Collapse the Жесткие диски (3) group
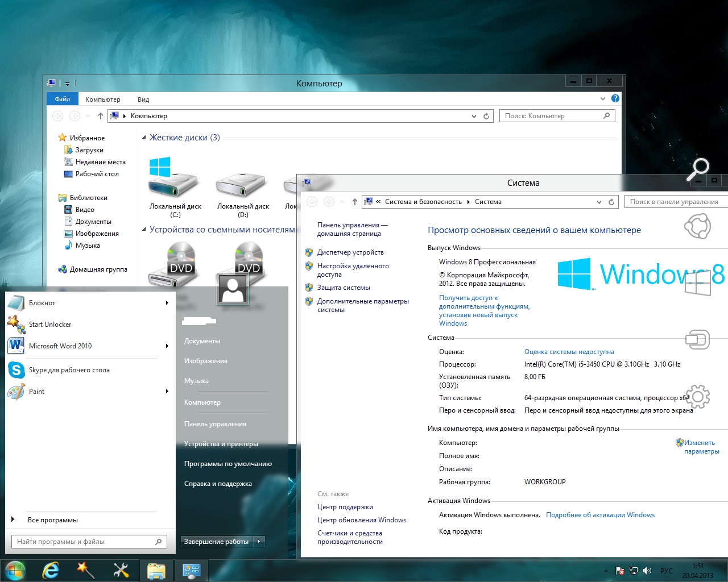The image size is (728, 582). [x=144, y=138]
